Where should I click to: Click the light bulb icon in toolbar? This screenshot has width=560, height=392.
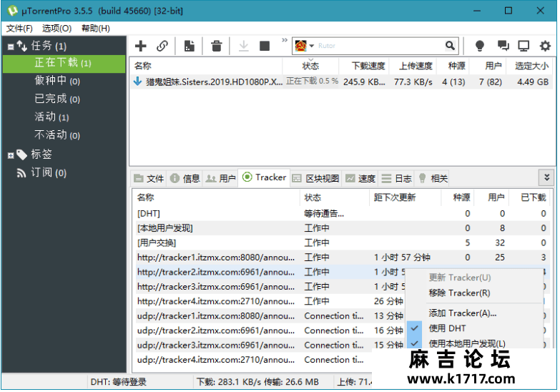(480, 46)
